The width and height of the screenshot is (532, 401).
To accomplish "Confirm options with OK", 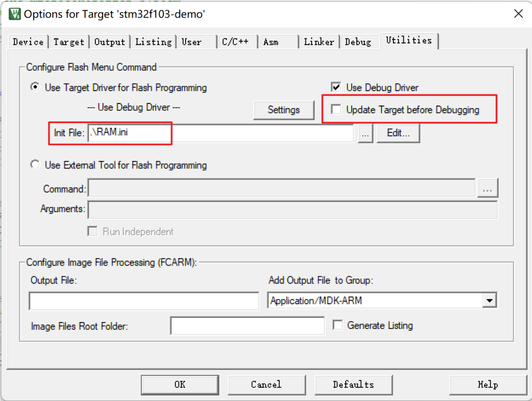I will [179, 384].
